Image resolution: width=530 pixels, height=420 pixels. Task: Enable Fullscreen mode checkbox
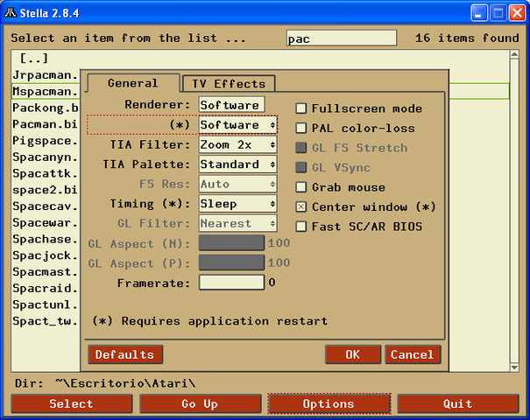click(x=301, y=108)
